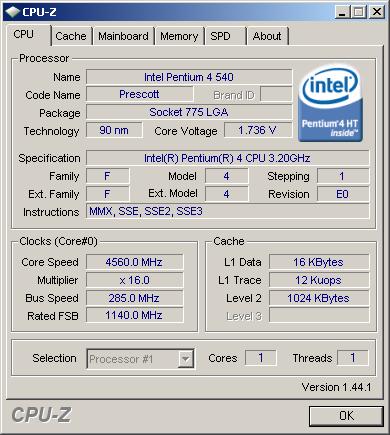Click the Core Voltage value field
Viewport: 390px width, 435px height.
(258, 130)
